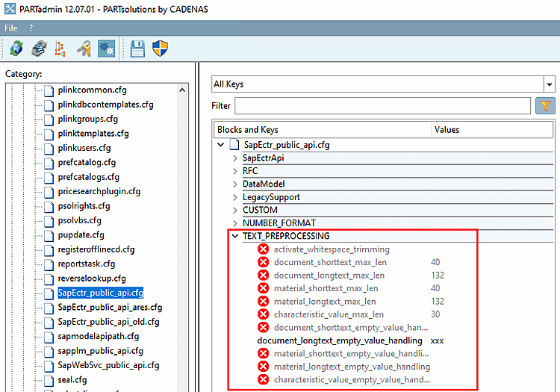Viewport: 560px width, 392px height.
Task: Collapse the SapEctr_public_api.cfg root node
Action: pos(221,145)
